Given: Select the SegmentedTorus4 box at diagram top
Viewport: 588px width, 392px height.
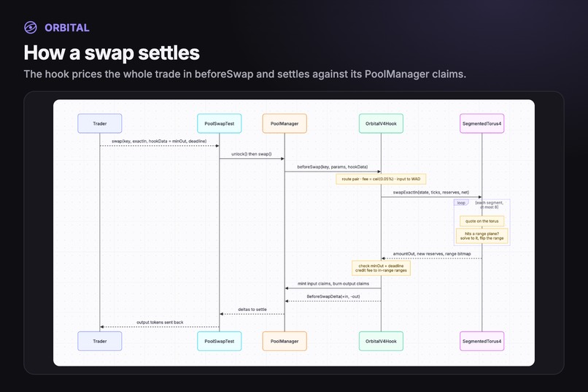Looking at the screenshot, I should (482, 123).
